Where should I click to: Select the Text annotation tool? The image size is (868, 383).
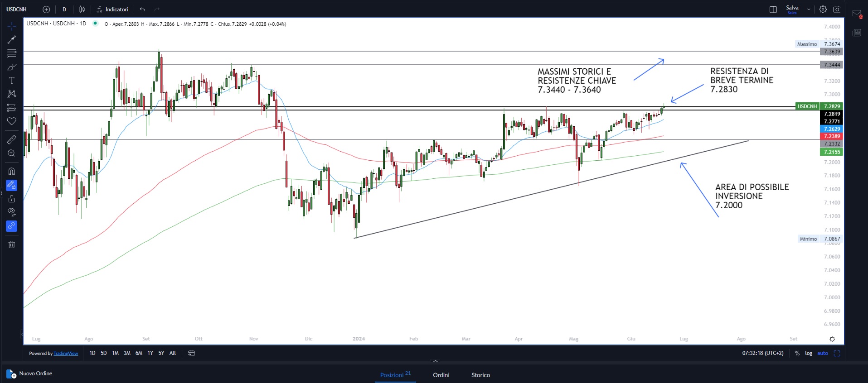12,81
